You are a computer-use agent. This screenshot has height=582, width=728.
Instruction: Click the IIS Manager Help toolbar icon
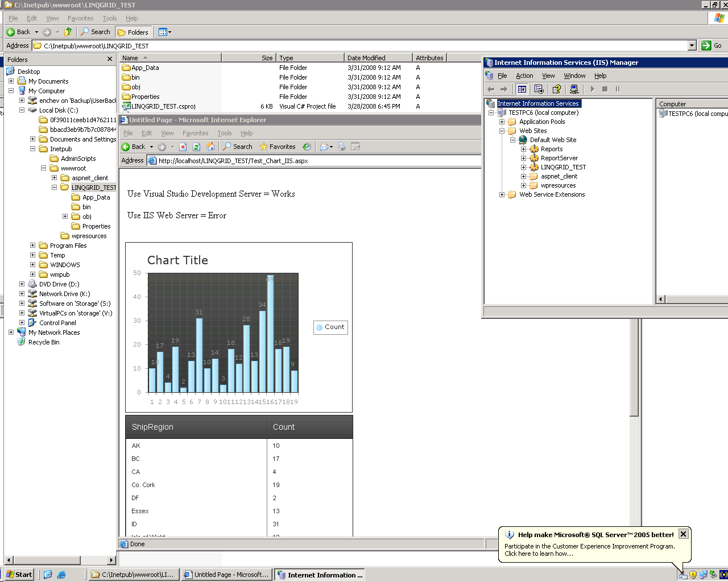[557, 89]
